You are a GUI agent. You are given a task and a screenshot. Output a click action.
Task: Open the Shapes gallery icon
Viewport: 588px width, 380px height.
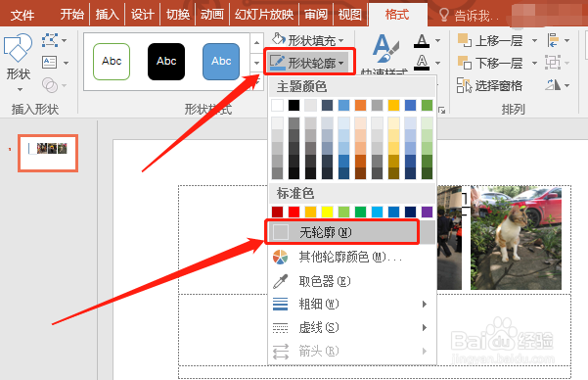tap(18, 49)
